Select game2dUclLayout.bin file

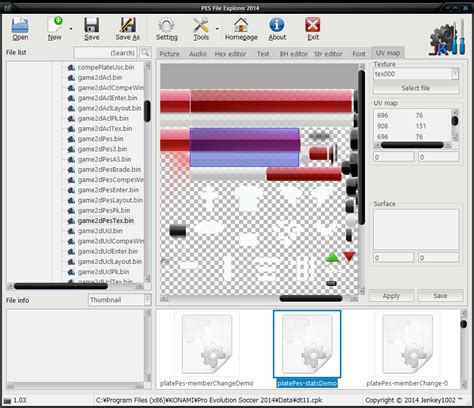[x=110, y=262]
